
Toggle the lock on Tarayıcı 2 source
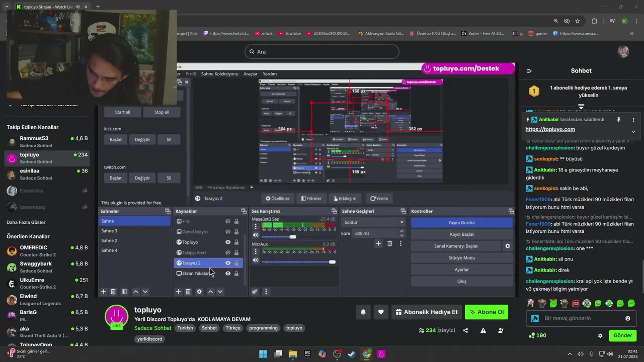coord(236,263)
